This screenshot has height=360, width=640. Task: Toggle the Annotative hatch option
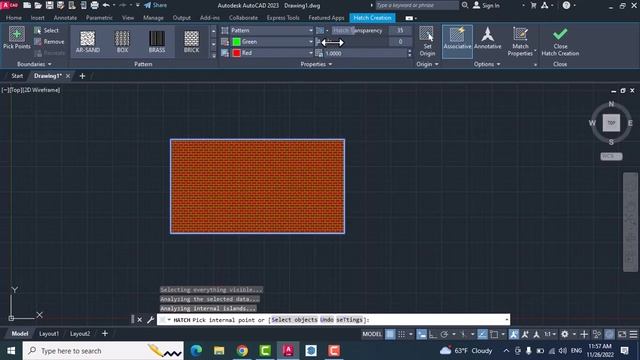487,38
